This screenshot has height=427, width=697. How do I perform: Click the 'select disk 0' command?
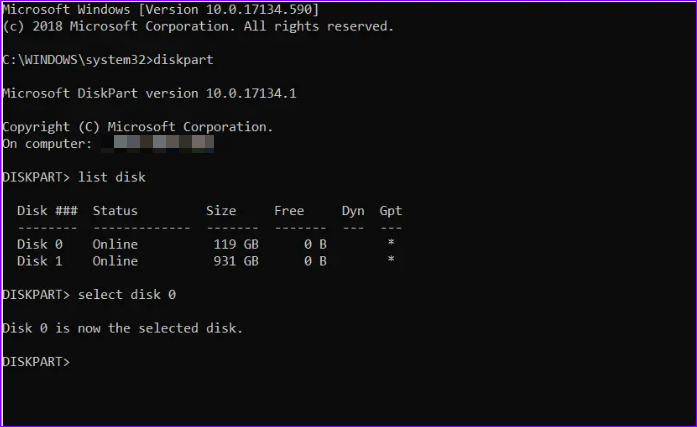coord(127,295)
